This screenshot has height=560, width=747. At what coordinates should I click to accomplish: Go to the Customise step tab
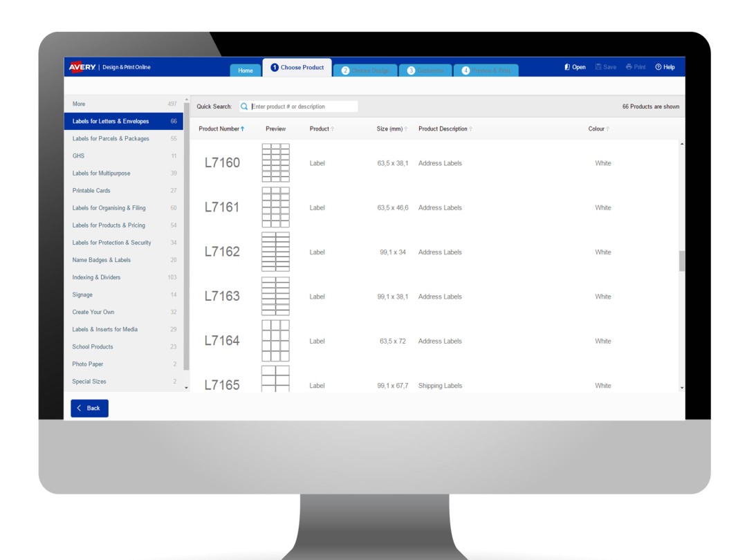[425, 70]
